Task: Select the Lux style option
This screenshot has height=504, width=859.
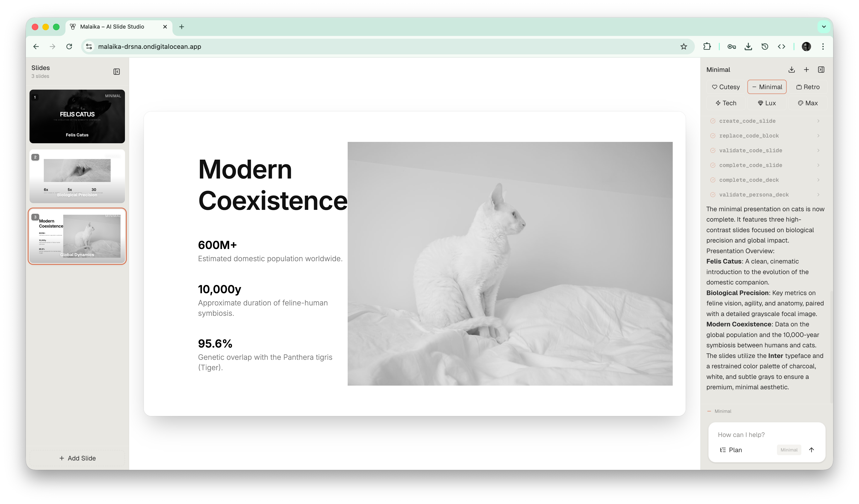Action: pyautogui.click(x=767, y=103)
